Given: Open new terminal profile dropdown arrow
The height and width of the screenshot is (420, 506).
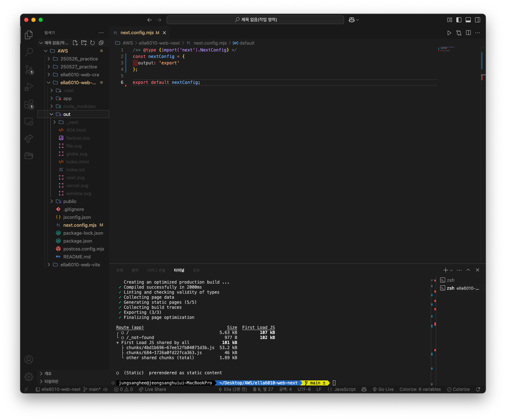Looking at the screenshot, I should (x=451, y=270).
